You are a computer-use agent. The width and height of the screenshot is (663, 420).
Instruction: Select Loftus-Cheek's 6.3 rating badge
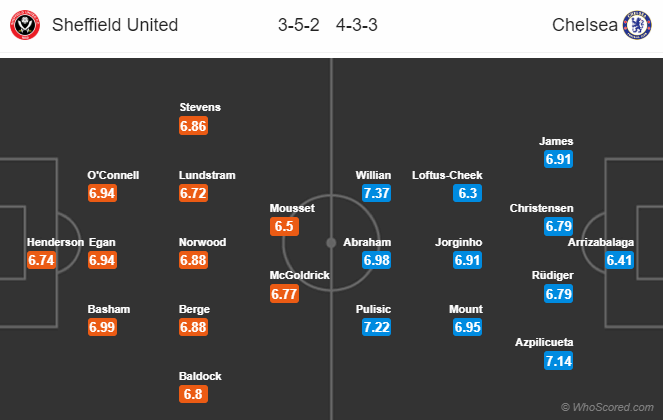coord(467,193)
